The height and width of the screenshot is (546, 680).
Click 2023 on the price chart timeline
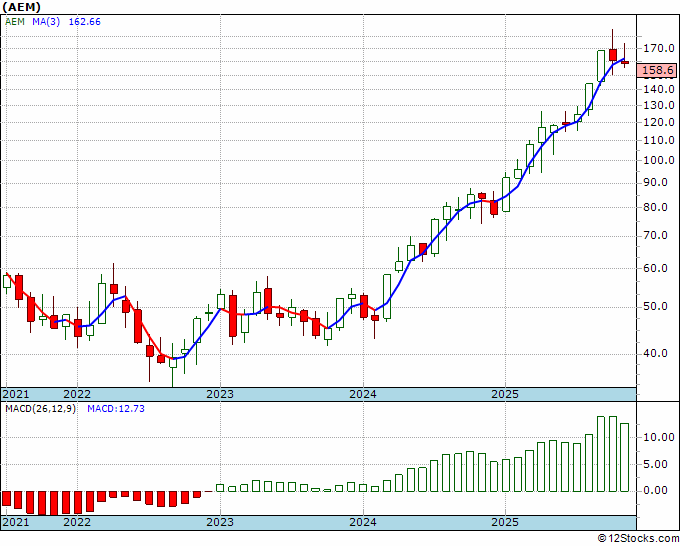[x=220, y=394]
